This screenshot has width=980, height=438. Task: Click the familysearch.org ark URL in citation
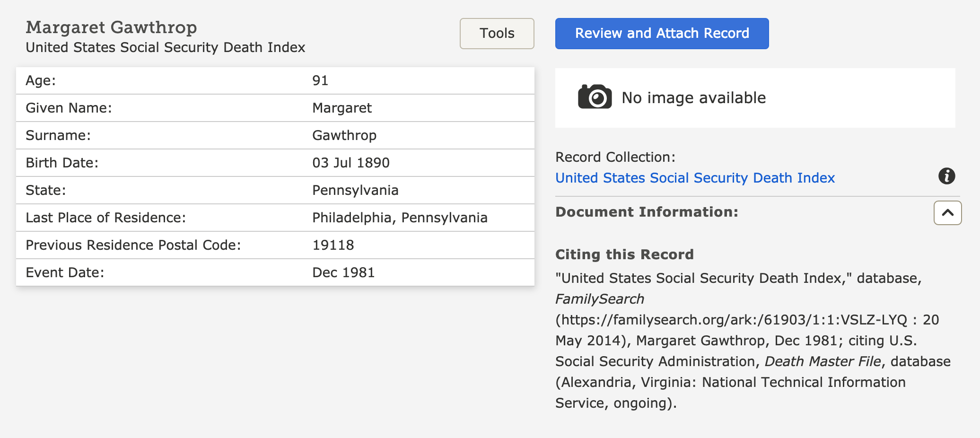point(731,320)
